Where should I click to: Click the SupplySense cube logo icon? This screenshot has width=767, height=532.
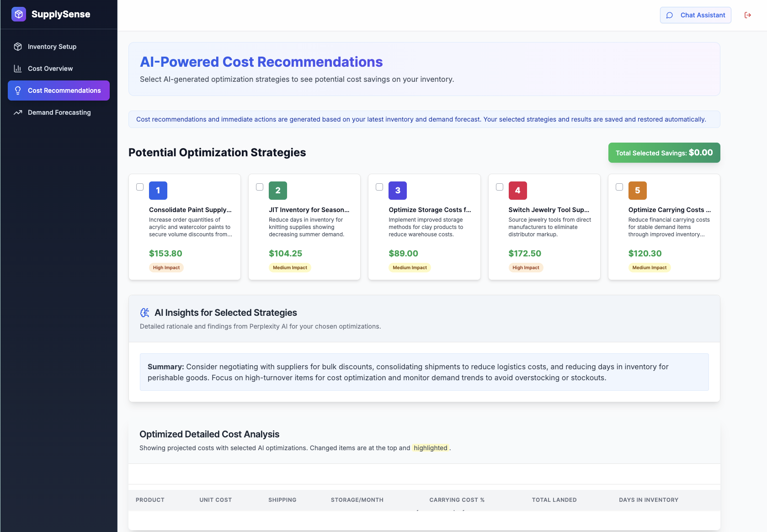[x=19, y=14]
